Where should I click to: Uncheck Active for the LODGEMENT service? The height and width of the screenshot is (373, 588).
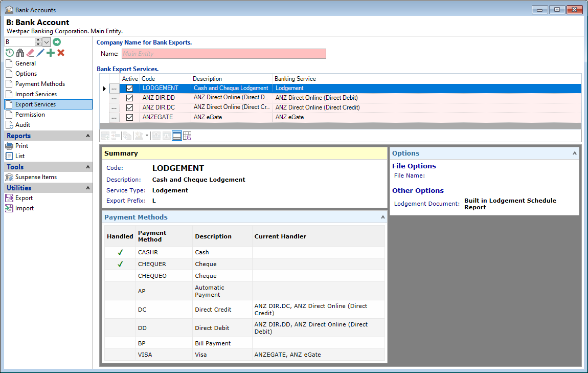coord(129,89)
